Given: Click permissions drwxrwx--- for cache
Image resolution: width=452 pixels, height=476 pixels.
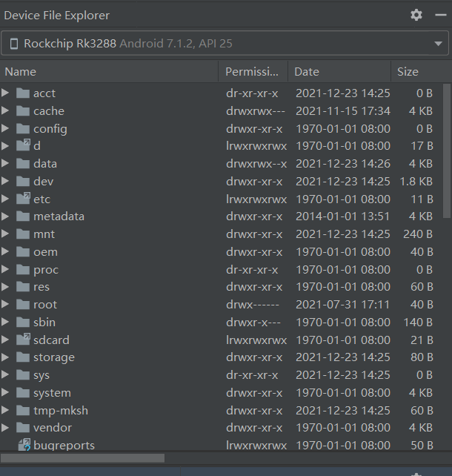Looking at the screenshot, I should tap(256, 111).
